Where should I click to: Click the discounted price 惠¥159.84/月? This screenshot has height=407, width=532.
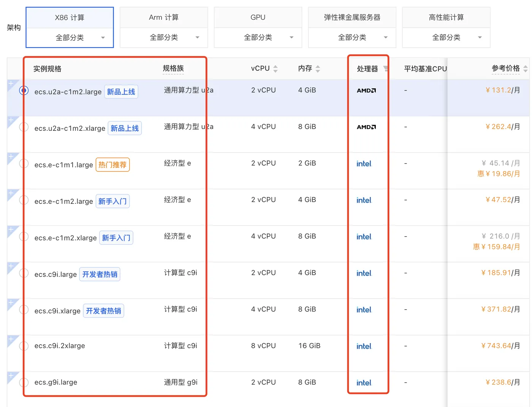497,247
